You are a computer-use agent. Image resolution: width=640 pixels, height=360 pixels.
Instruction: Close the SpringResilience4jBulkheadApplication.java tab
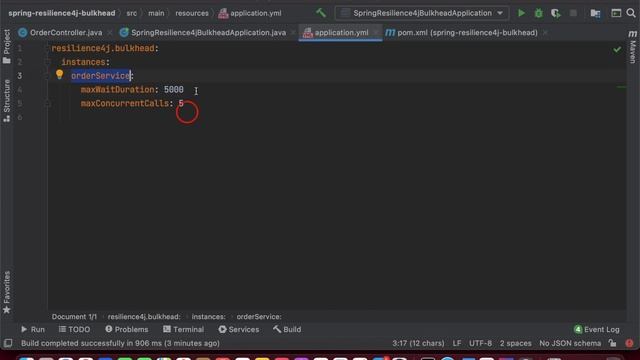coord(293,33)
